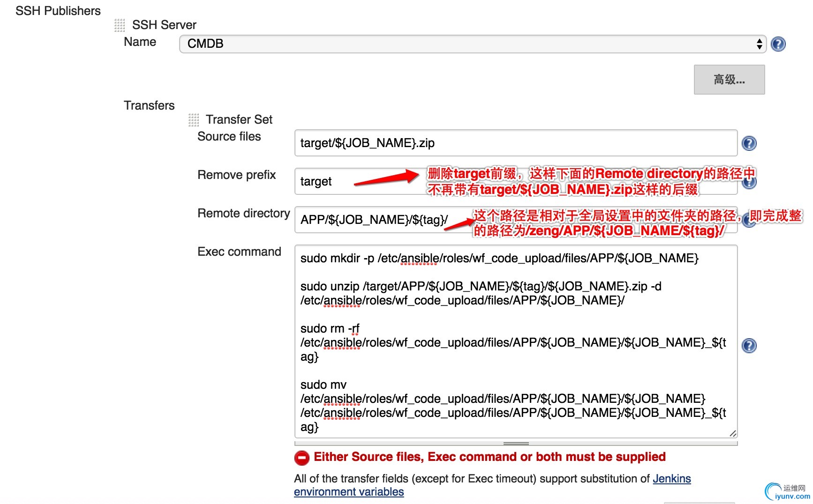Click the Source files label
The image size is (813, 504).
229,136
